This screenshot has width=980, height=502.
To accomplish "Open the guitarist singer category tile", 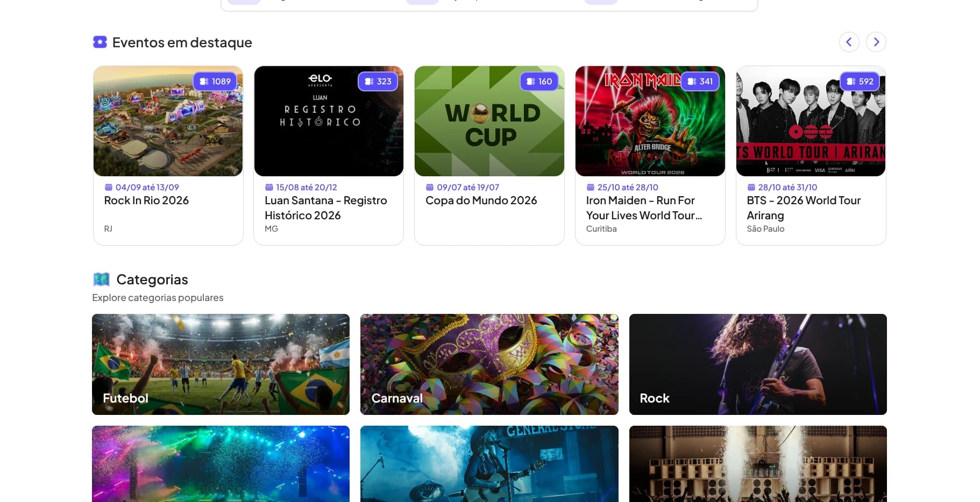I will tap(489, 464).
